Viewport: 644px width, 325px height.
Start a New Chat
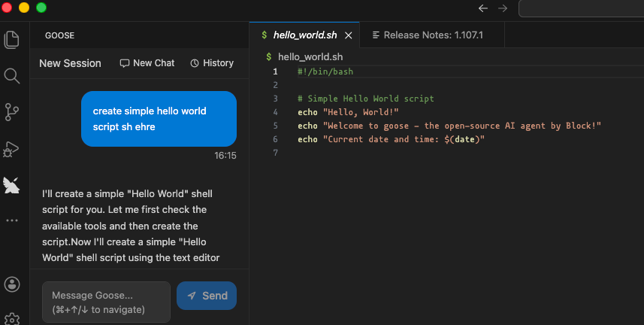pos(147,63)
